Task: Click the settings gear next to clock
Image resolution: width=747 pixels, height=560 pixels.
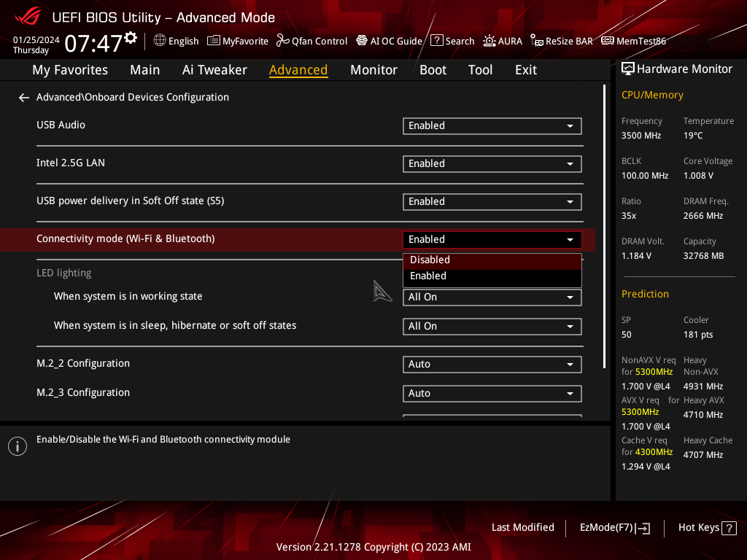Action: [131, 38]
